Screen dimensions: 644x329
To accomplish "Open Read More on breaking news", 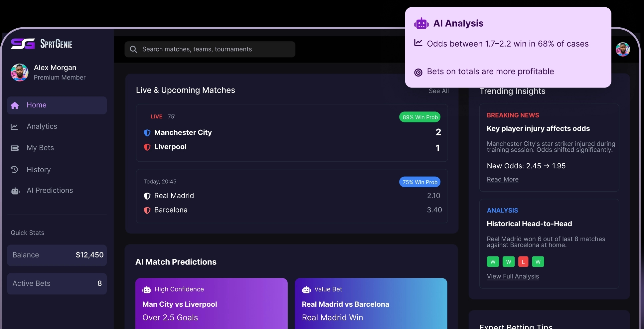I will [x=502, y=179].
